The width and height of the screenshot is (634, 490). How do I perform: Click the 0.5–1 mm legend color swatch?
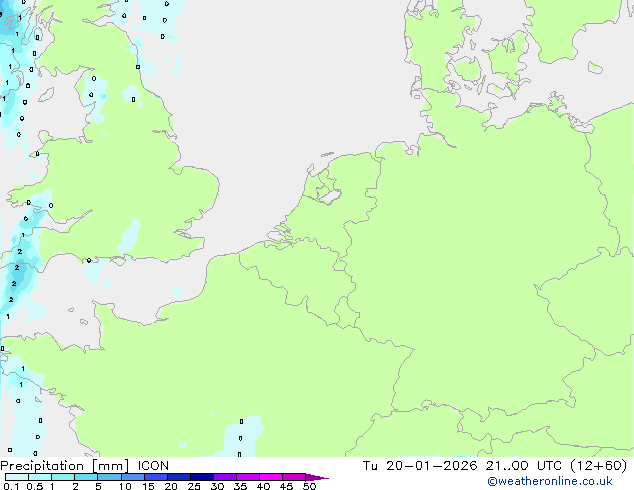tap(40, 477)
